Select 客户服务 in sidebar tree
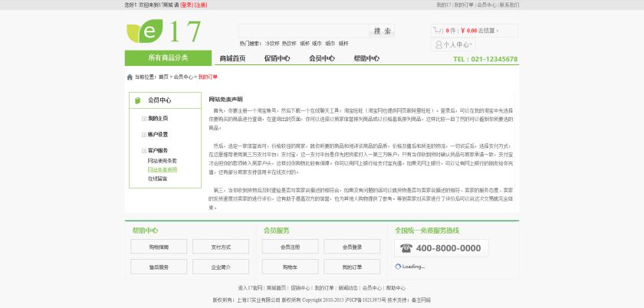 coord(158,151)
